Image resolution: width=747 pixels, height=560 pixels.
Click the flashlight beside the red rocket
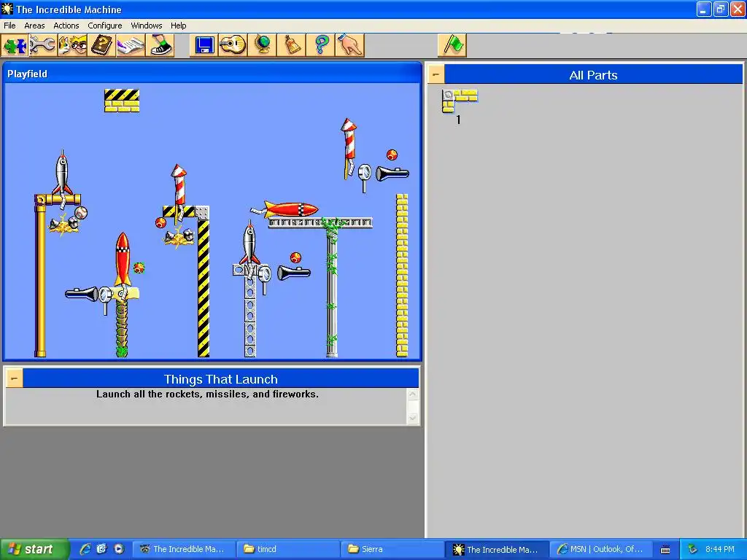[x=82, y=294]
